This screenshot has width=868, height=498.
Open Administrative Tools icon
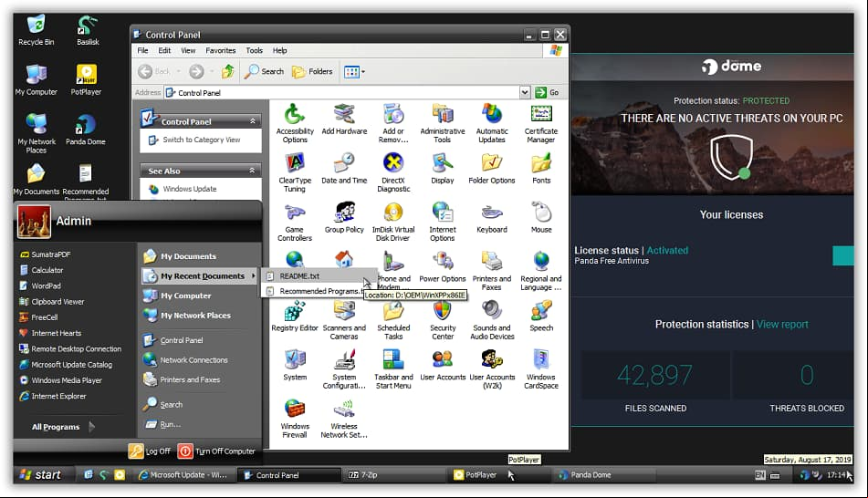[443, 123]
